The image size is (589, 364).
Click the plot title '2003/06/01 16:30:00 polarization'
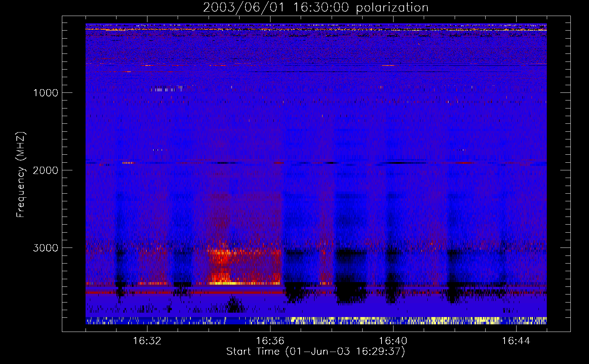(x=316, y=8)
